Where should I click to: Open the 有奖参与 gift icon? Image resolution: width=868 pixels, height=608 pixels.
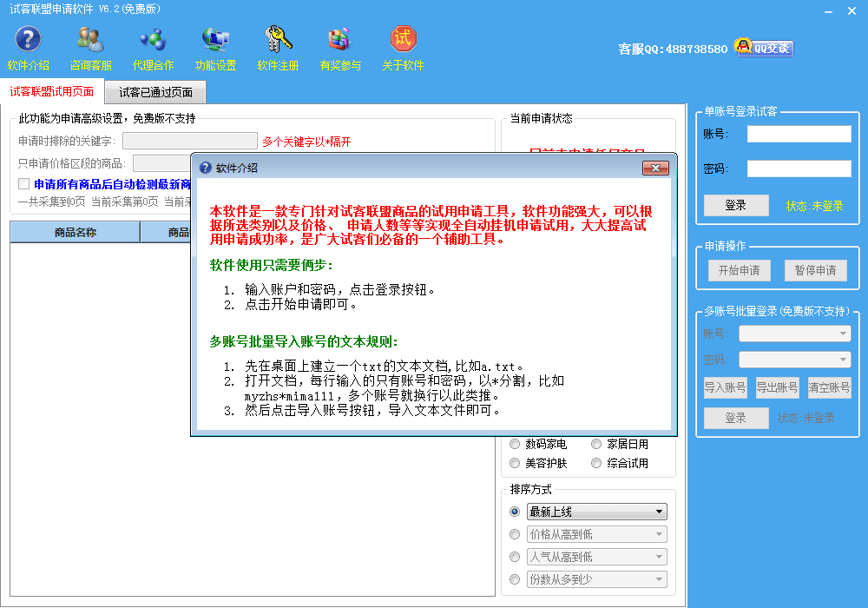tap(340, 40)
